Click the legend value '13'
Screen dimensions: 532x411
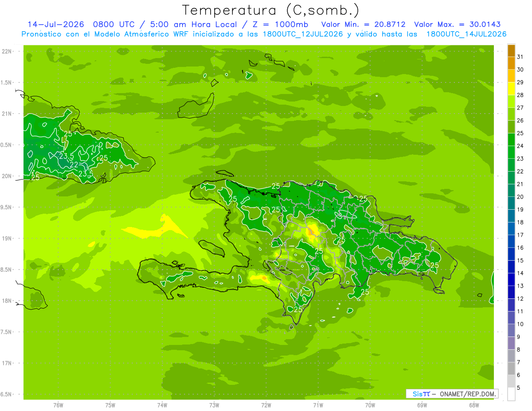[x=520, y=286]
